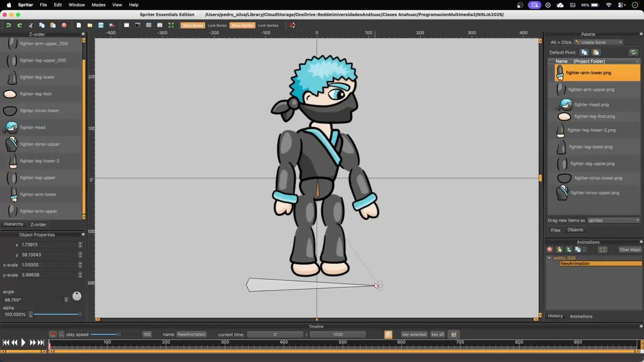Switch to the Files tab in the Palette

pyautogui.click(x=555, y=230)
